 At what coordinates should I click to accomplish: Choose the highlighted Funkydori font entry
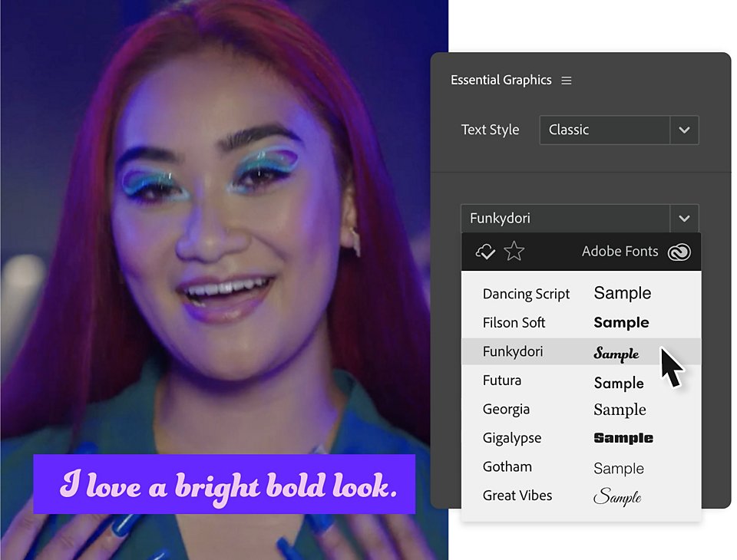pyautogui.click(x=581, y=351)
